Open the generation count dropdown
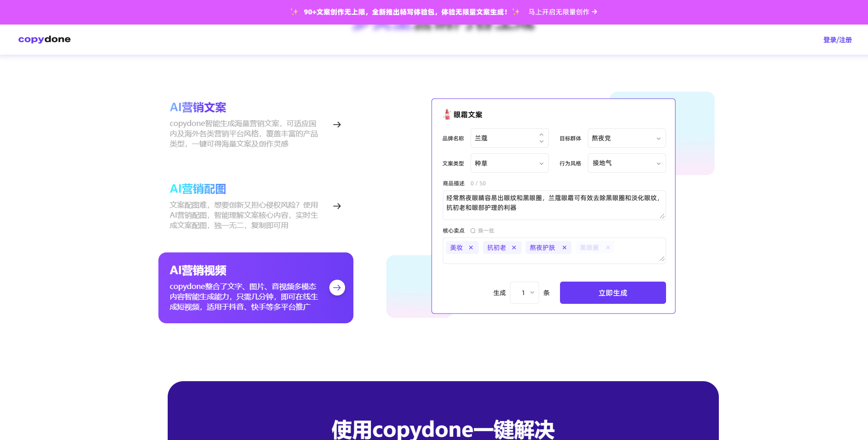 point(524,293)
